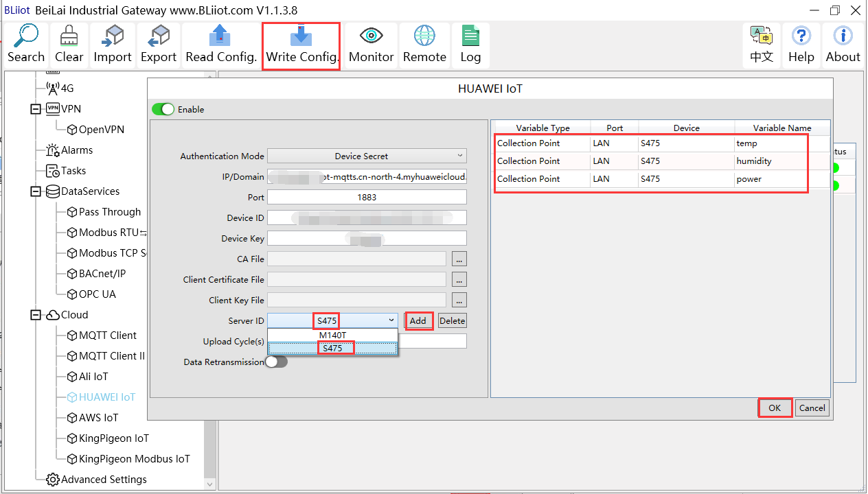The image size is (868, 494).
Task: Click the Clear toolbar icon
Action: click(69, 45)
